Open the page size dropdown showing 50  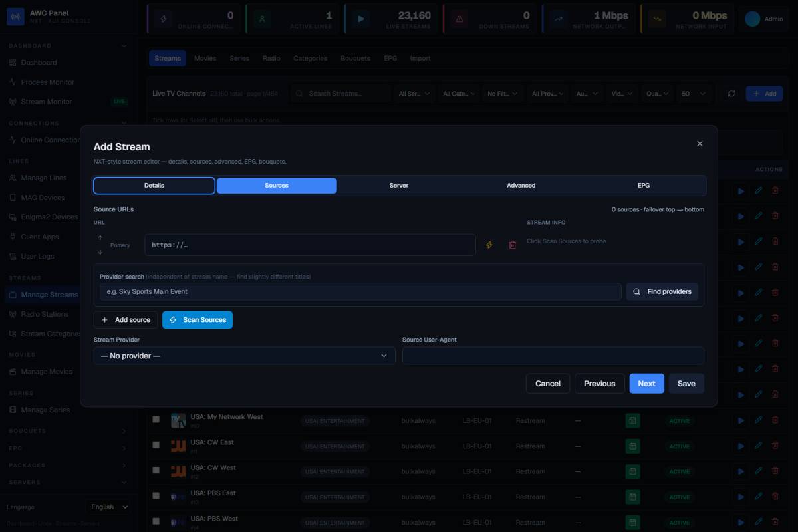point(694,94)
